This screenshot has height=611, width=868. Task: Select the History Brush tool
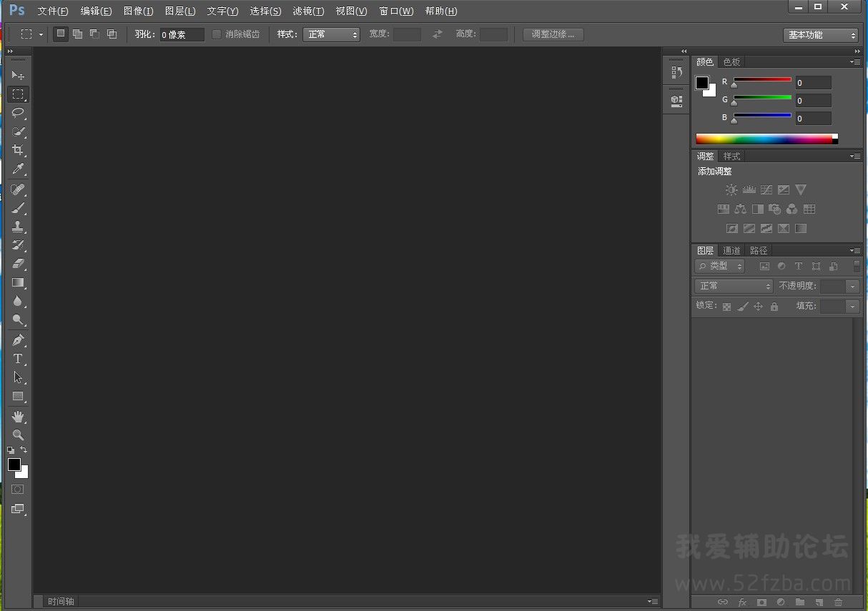pos(18,245)
